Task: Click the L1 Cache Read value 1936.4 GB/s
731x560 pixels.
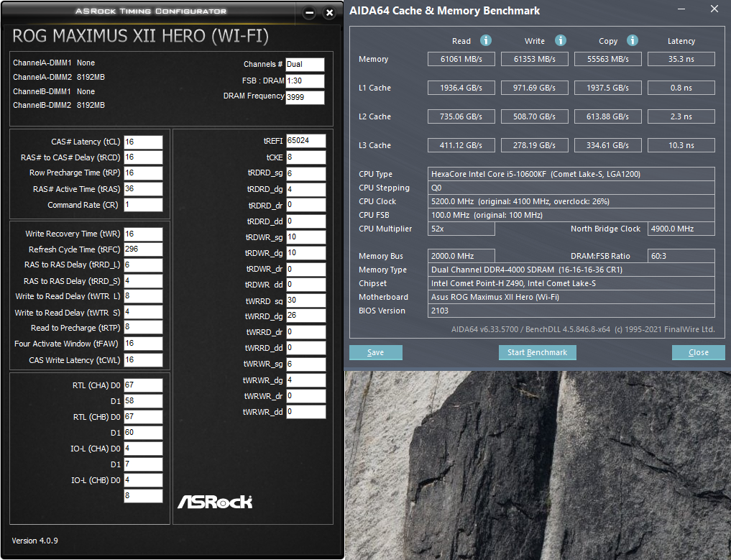Action: tap(461, 88)
